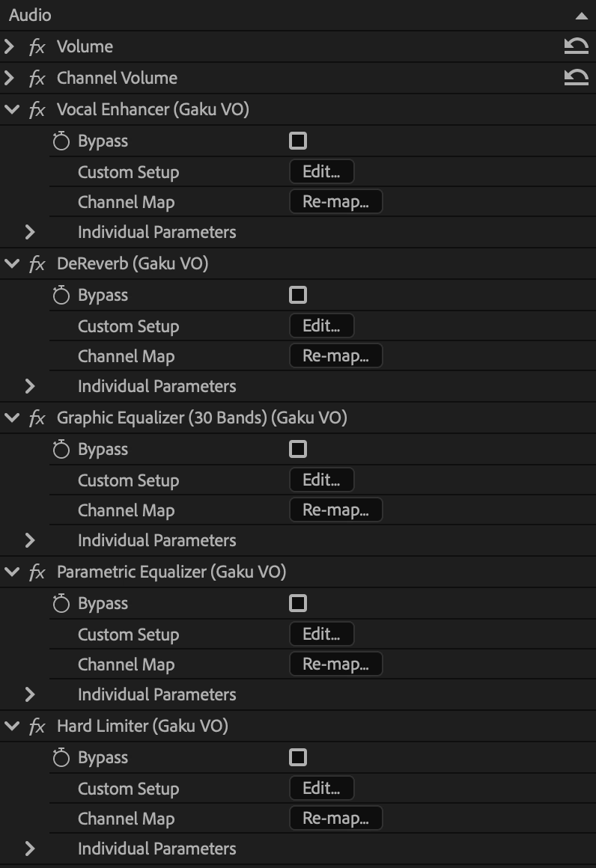596x868 pixels.
Task: Toggle animation stopwatch for DeReverb Bypass
Action: coord(61,296)
